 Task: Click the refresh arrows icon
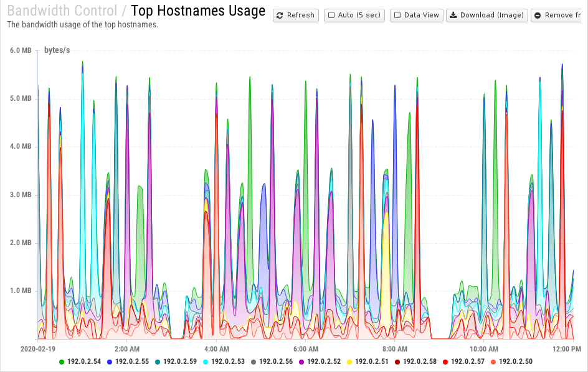coord(280,16)
